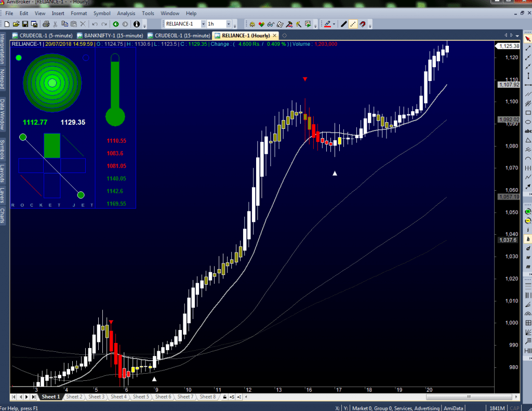Click the Copy icon in the toolbar
The image size is (532, 411).
[x=64, y=24]
